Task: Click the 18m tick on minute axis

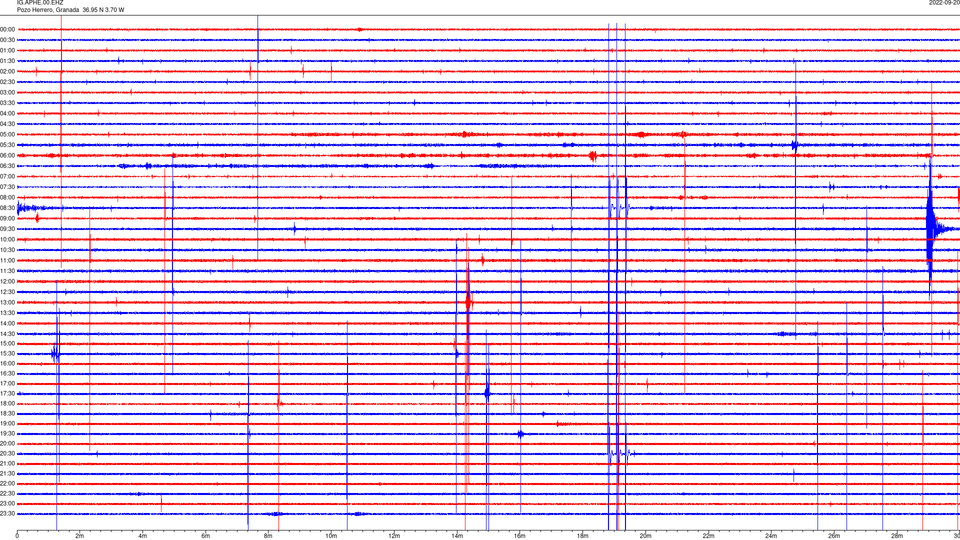Action: pos(582,536)
